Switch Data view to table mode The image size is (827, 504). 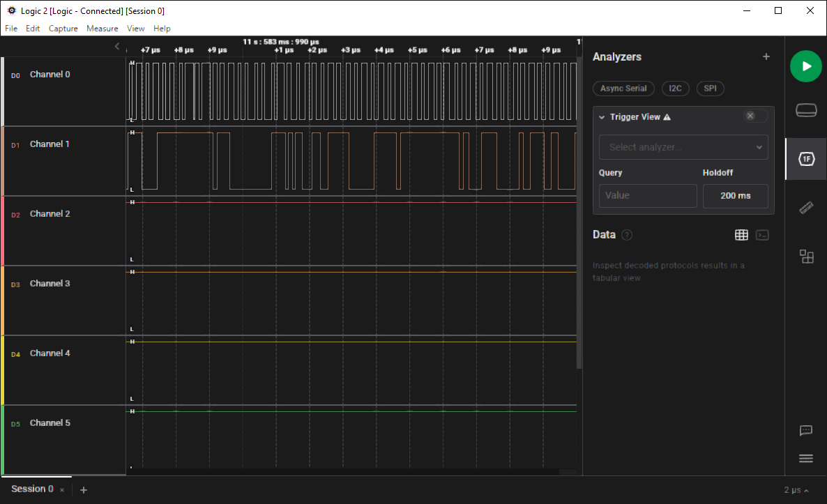(x=741, y=235)
